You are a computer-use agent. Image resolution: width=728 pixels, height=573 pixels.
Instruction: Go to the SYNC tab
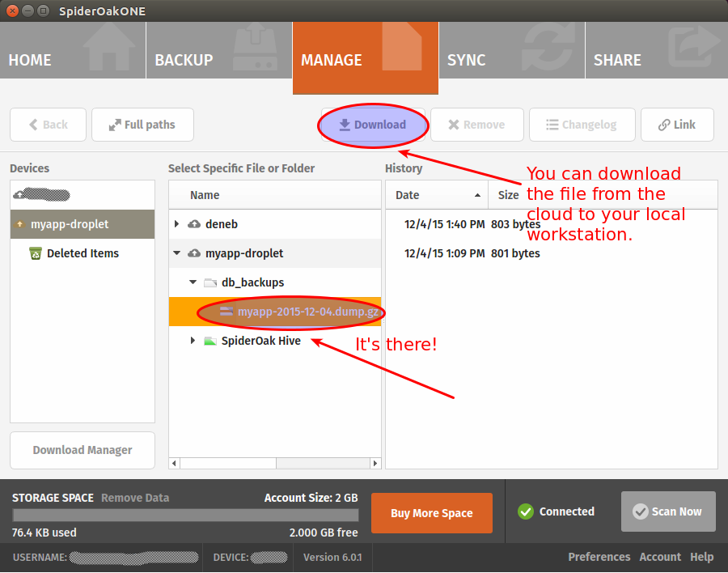point(512,50)
